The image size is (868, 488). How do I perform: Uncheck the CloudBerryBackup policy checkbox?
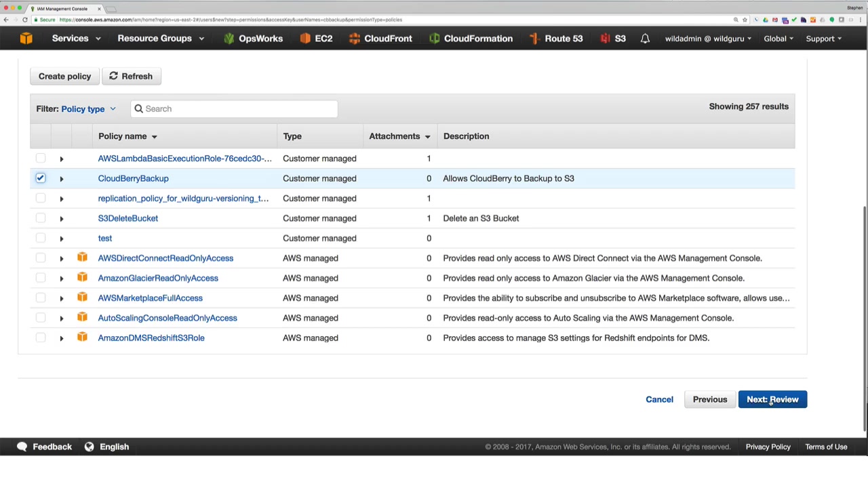point(41,178)
